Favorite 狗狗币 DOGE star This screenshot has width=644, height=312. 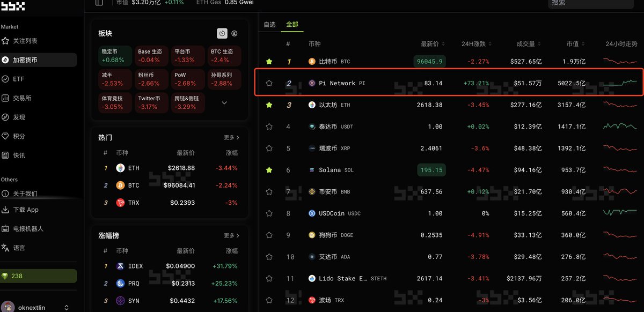269,235
